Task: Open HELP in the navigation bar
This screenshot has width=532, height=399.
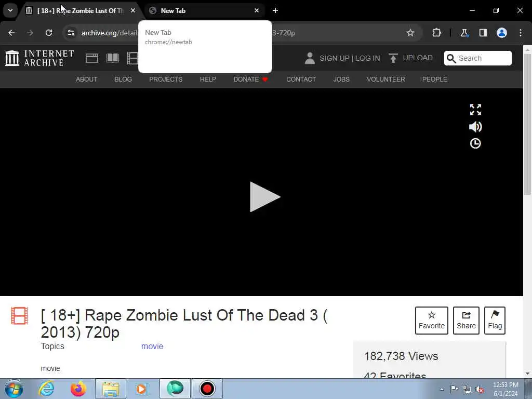Action: point(208,79)
